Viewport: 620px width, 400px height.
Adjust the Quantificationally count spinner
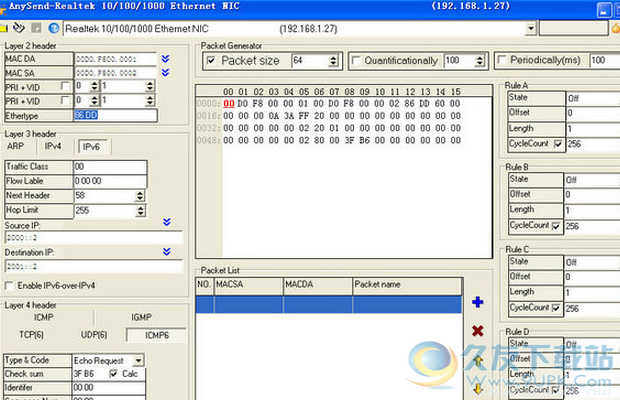tap(480, 60)
